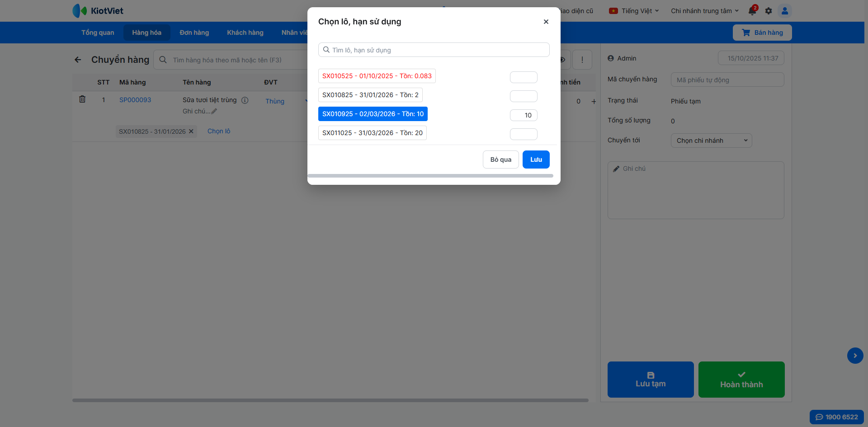Screen dimensions: 868x427
Task: Open the Hàng hóa menu
Action: (147, 33)
